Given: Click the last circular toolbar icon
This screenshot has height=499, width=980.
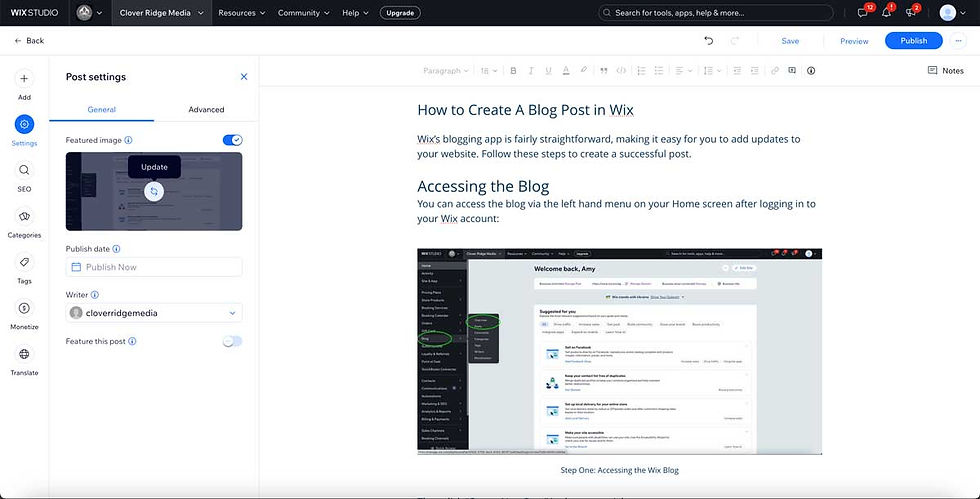Looking at the screenshot, I should pyautogui.click(x=811, y=71).
